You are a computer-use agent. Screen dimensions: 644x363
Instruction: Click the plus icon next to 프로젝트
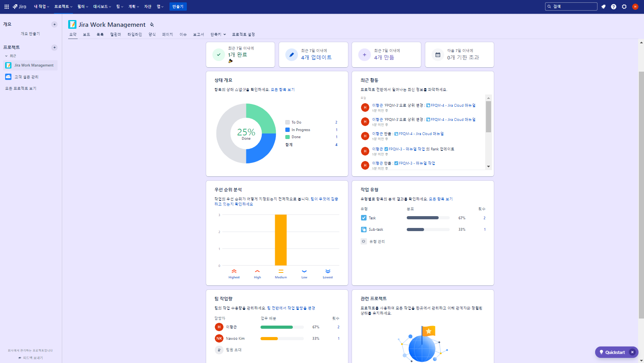(x=54, y=48)
